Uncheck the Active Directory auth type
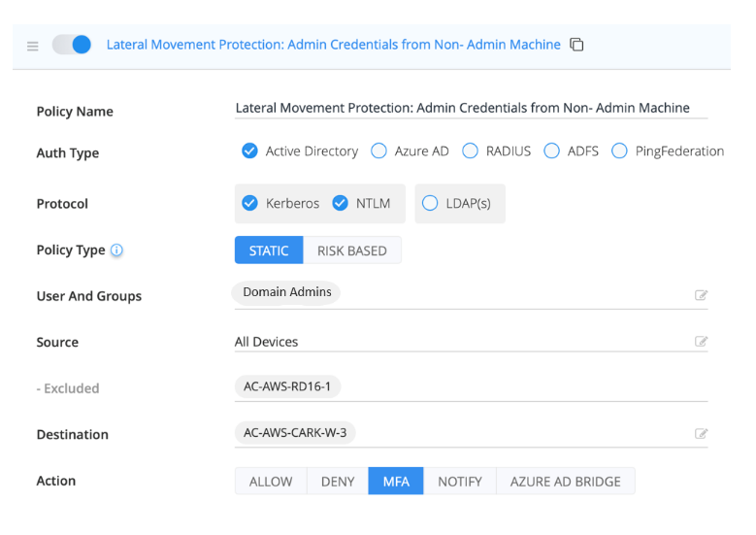 click(x=249, y=151)
